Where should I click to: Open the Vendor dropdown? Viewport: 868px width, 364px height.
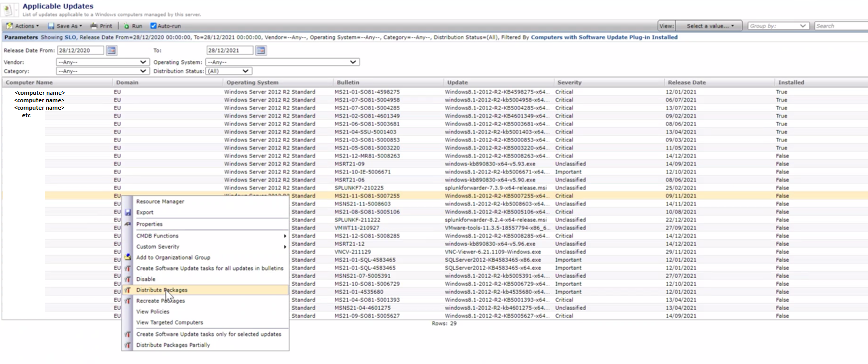pyautogui.click(x=102, y=62)
